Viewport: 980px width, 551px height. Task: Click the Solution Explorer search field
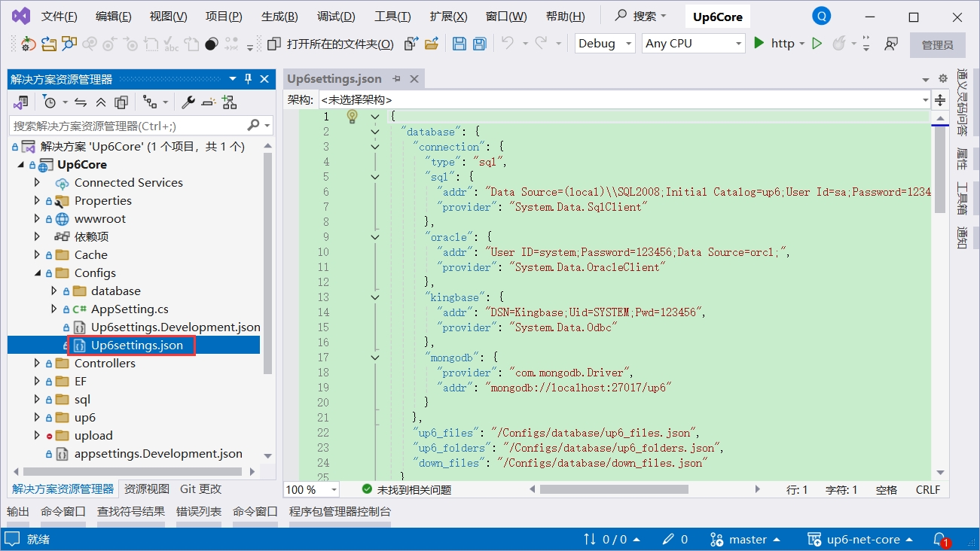point(128,126)
